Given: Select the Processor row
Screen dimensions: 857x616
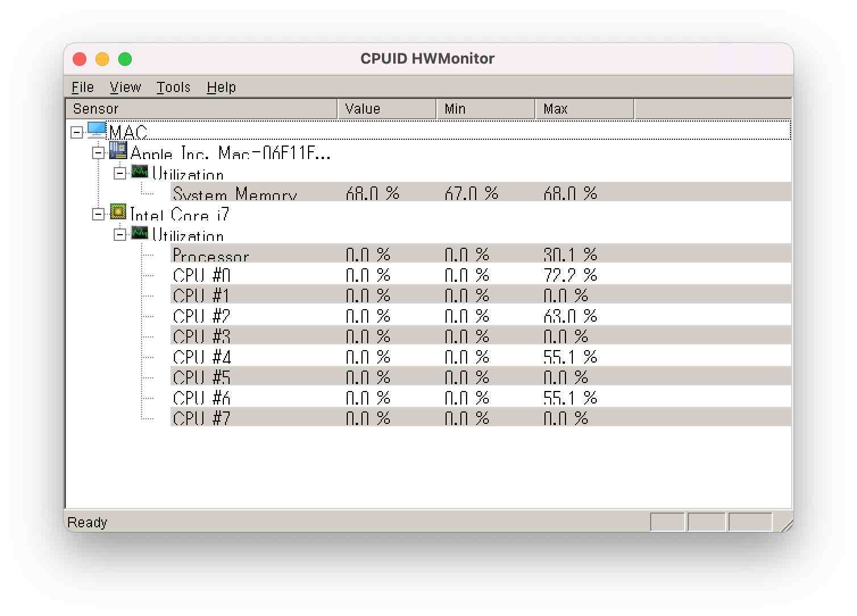Looking at the screenshot, I should (x=481, y=253).
